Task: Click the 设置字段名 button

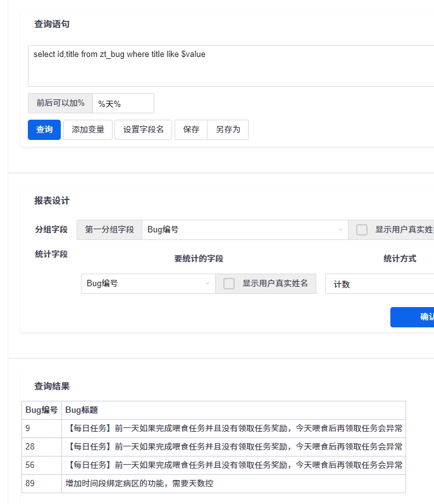Action: (x=143, y=130)
